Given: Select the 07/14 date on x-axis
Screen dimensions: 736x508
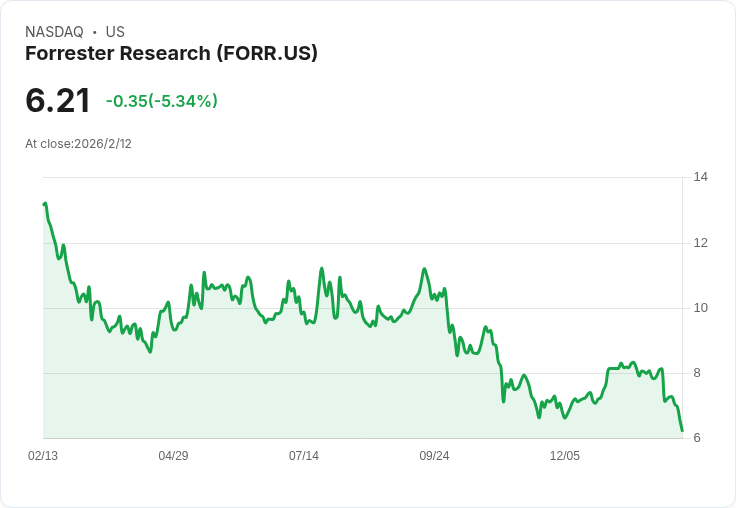Looking at the screenshot, I should 304,456.
